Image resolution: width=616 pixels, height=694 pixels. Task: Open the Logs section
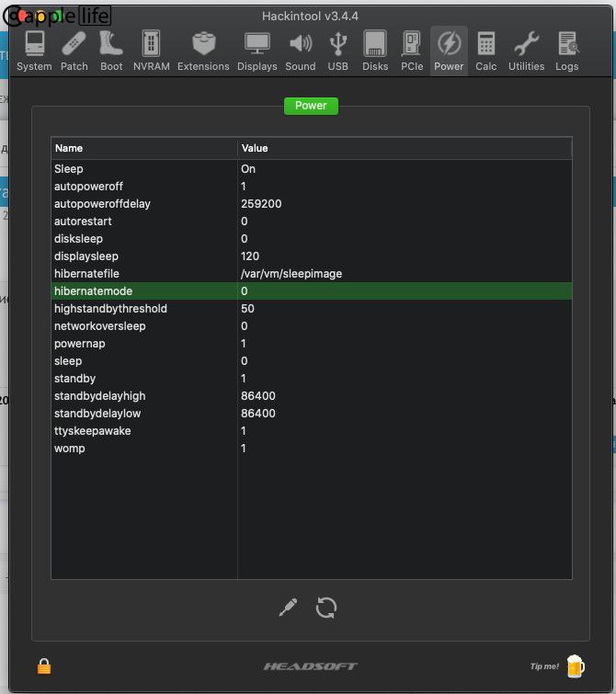pyautogui.click(x=567, y=51)
